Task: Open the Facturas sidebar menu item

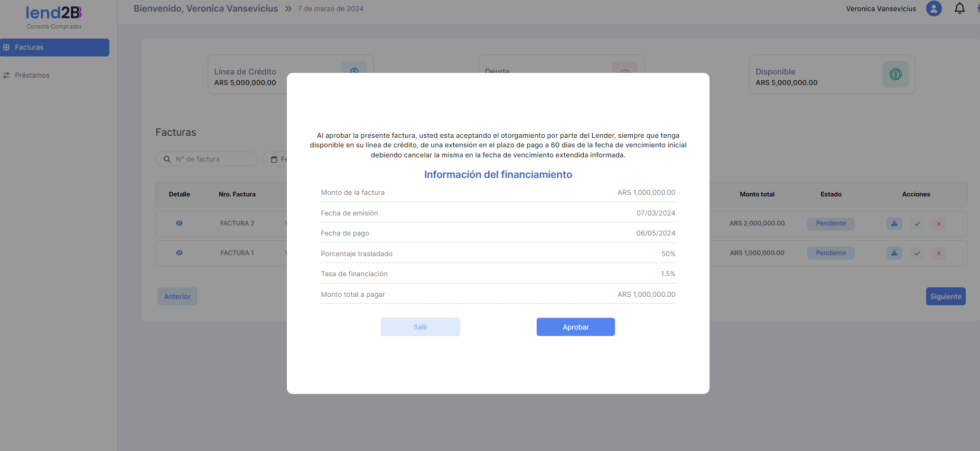Action: click(x=54, y=48)
